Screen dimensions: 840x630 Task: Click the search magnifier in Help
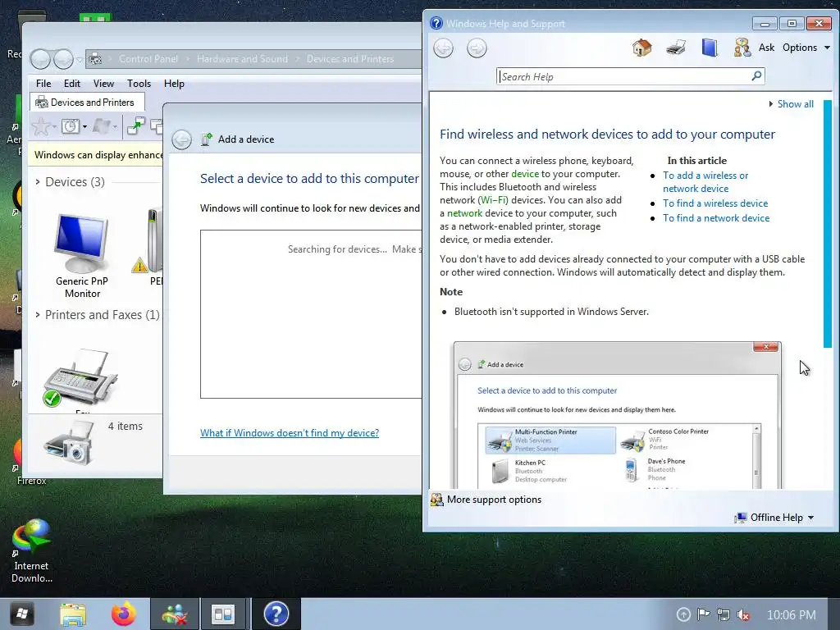point(756,76)
